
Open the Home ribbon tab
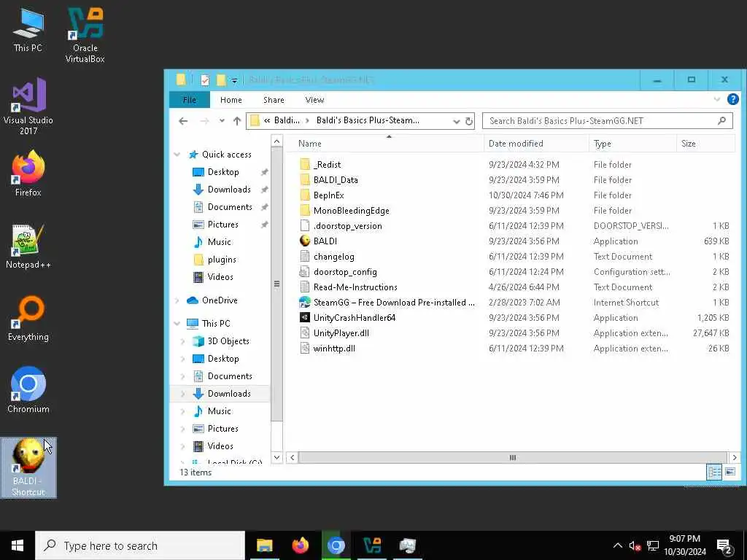231,100
